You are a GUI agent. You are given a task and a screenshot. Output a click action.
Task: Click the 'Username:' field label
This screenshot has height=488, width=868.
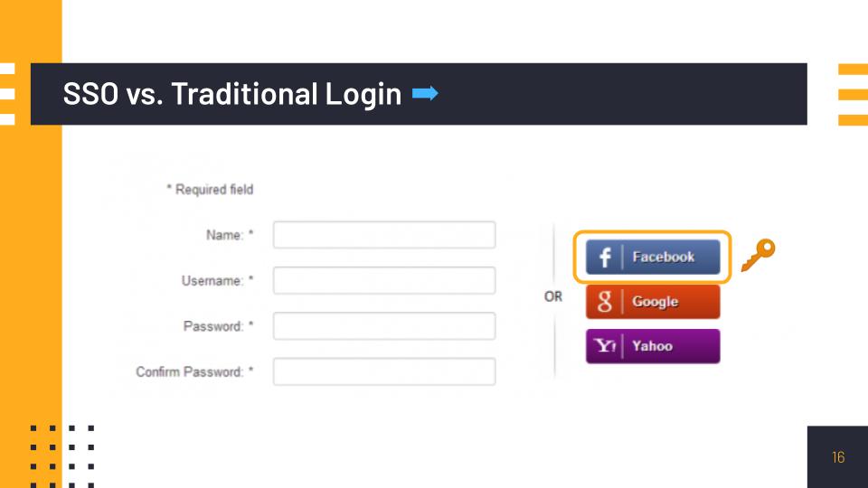coord(212,281)
